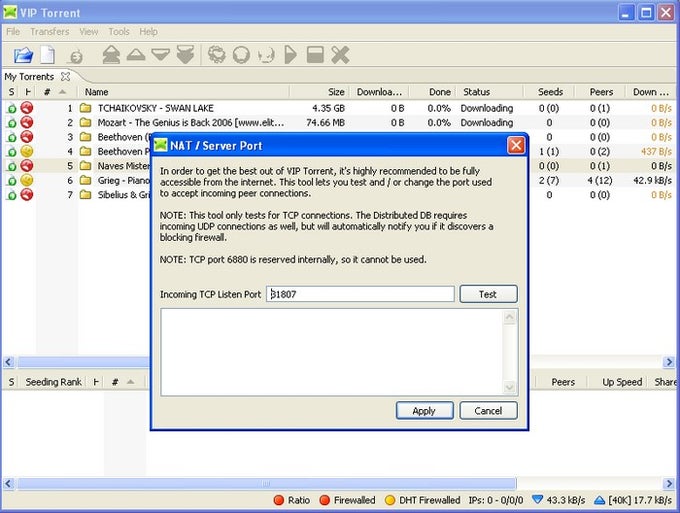Click the blue download speed arrow icon
Viewport: 680px width, 513px height.
537,500
